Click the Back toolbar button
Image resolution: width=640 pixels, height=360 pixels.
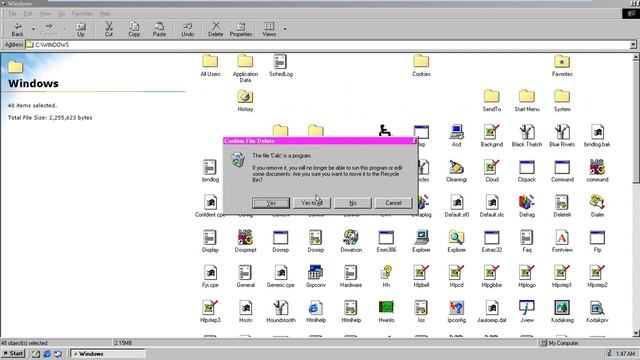pos(18,29)
